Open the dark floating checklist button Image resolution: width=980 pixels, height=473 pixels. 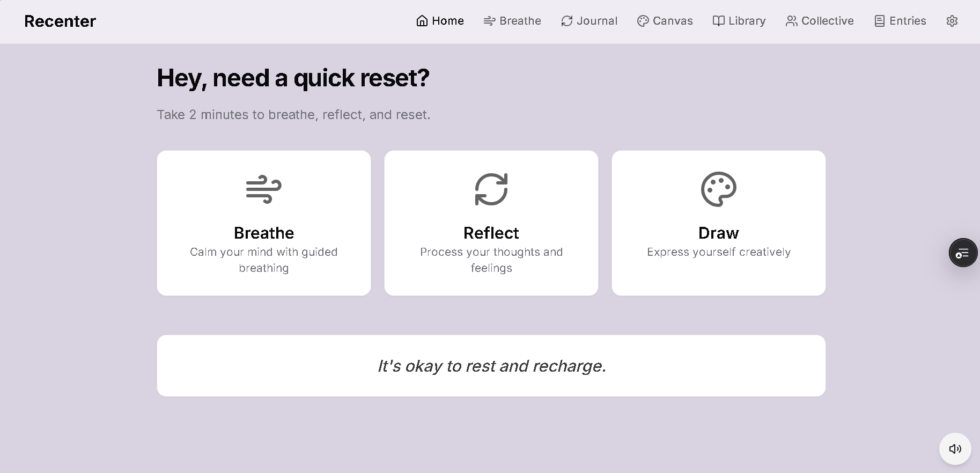(x=963, y=253)
